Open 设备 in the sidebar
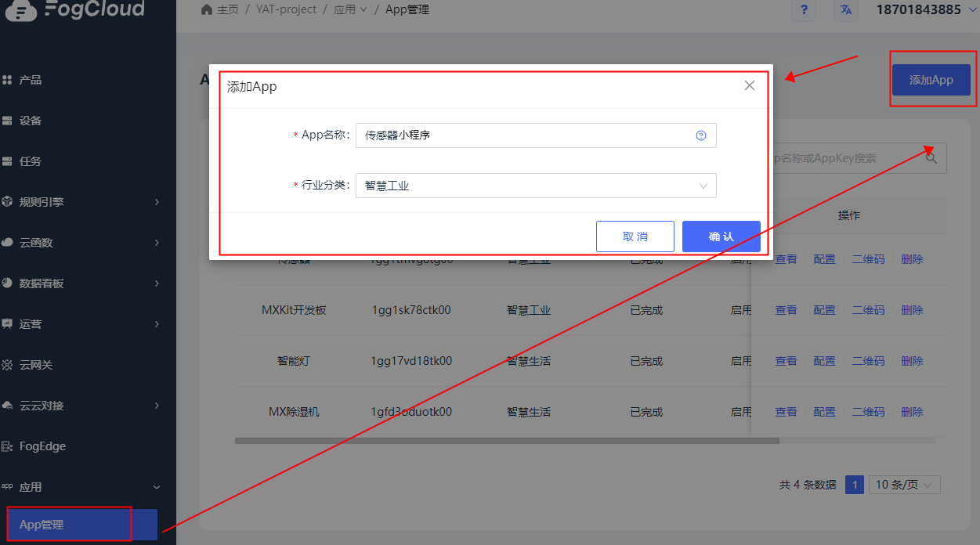 coord(31,121)
